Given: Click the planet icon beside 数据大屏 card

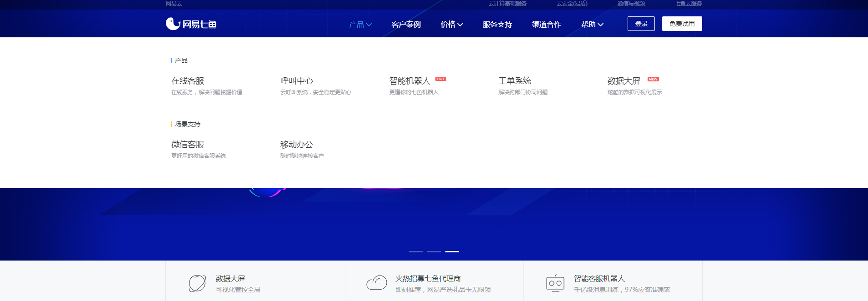Looking at the screenshot, I should coord(197,283).
